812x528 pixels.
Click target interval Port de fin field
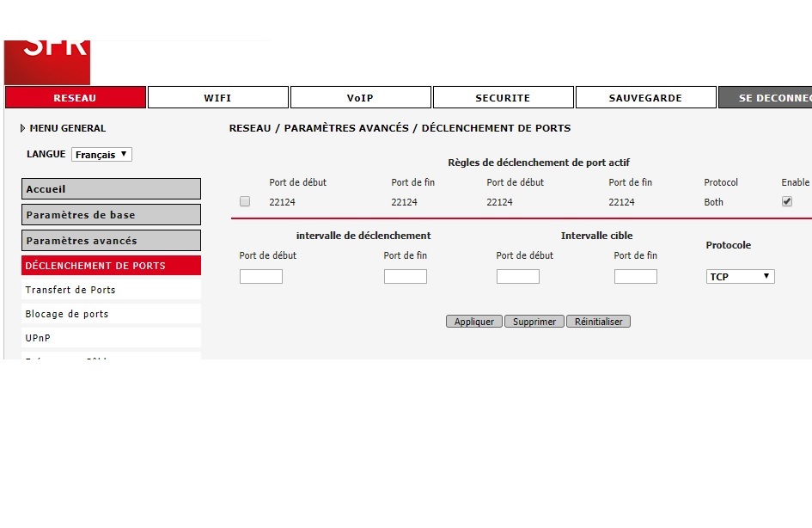635,277
